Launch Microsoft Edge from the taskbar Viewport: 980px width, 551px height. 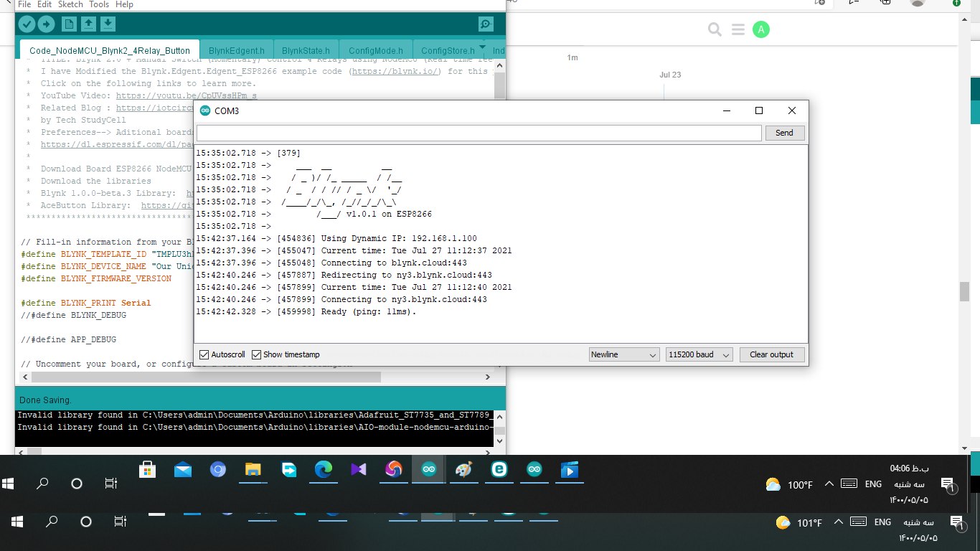(x=324, y=469)
